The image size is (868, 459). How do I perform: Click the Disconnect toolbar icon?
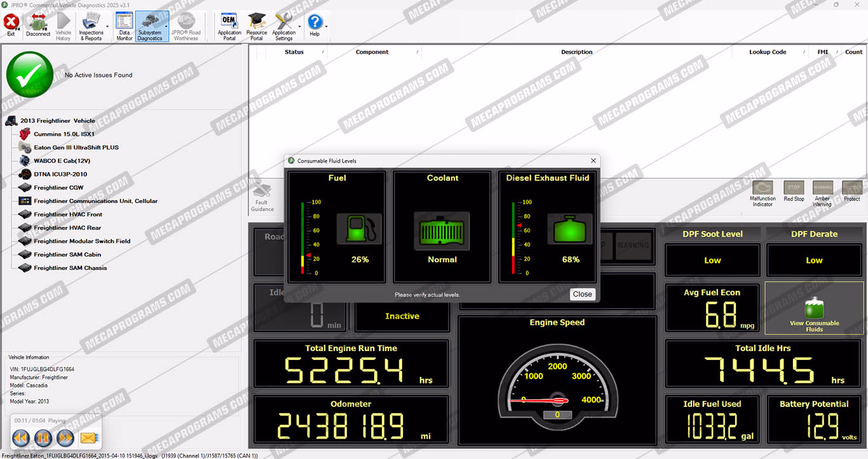pos(38,25)
